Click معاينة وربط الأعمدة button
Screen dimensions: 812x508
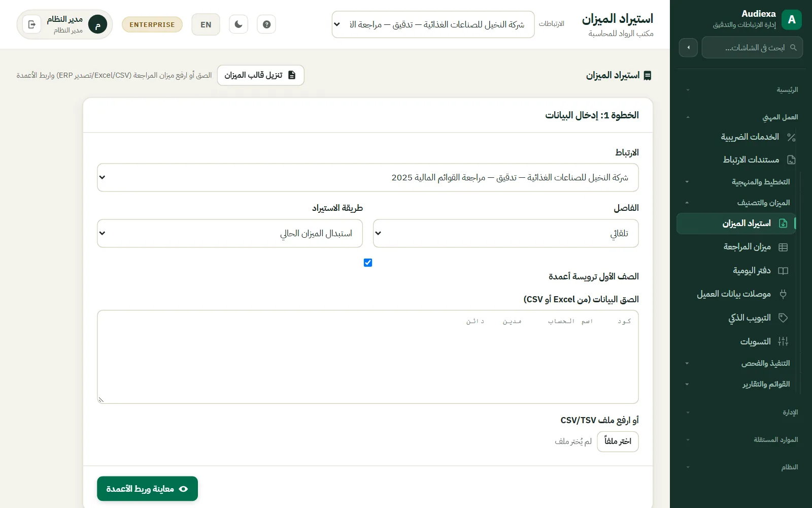coord(147,489)
